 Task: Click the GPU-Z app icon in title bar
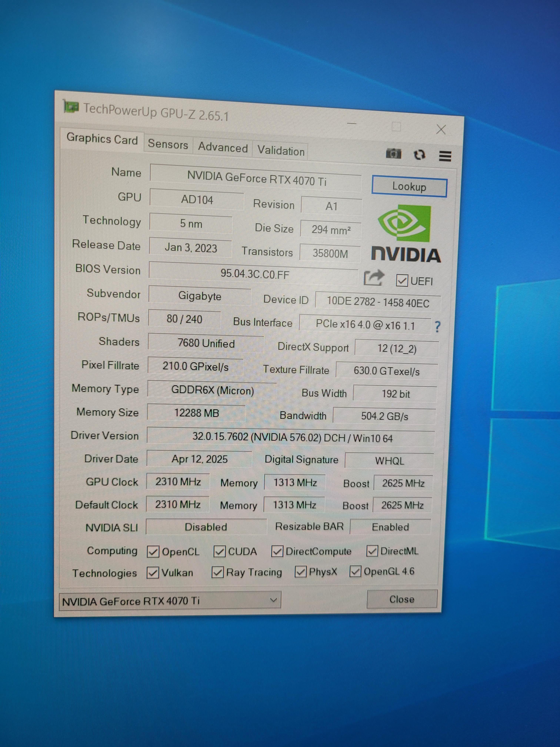pos(71,107)
